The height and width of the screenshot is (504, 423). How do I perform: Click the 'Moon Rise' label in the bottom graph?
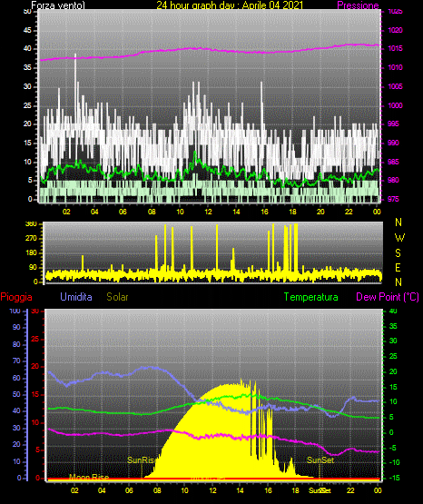pyautogui.click(x=89, y=477)
